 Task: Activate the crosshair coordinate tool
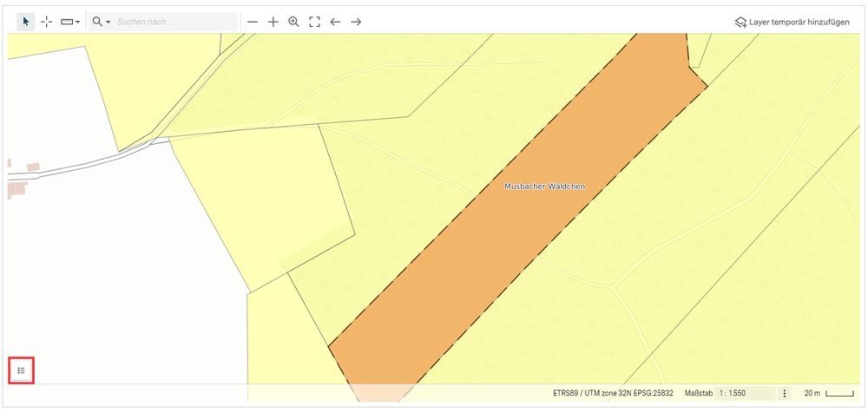click(x=47, y=21)
